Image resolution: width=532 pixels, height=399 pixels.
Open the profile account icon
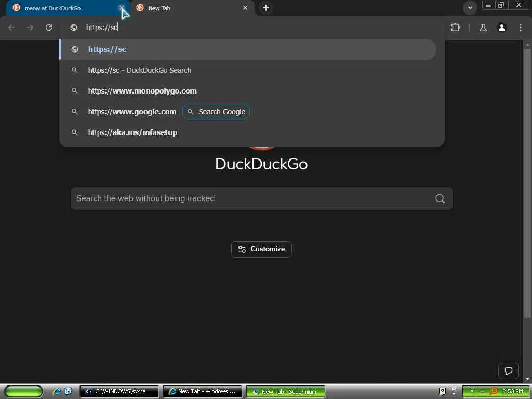pyautogui.click(x=502, y=28)
